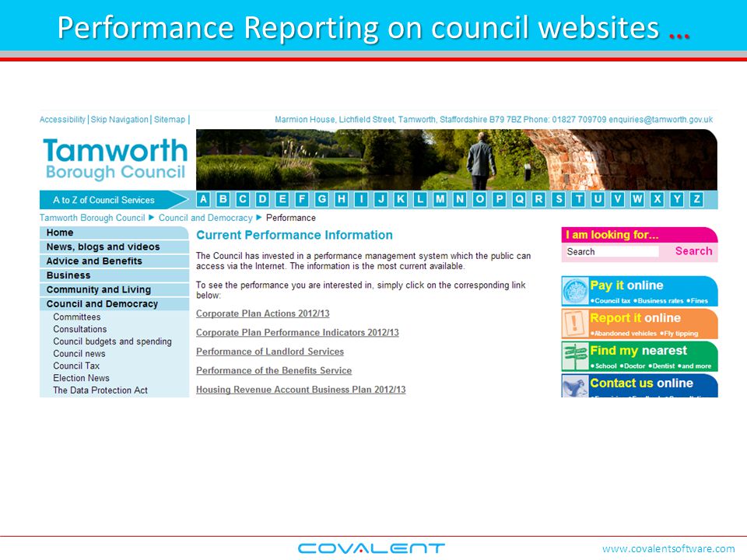The image size is (747, 560).
Task: Click the Tamworth Borough Council logo
Action: (x=115, y=159)
